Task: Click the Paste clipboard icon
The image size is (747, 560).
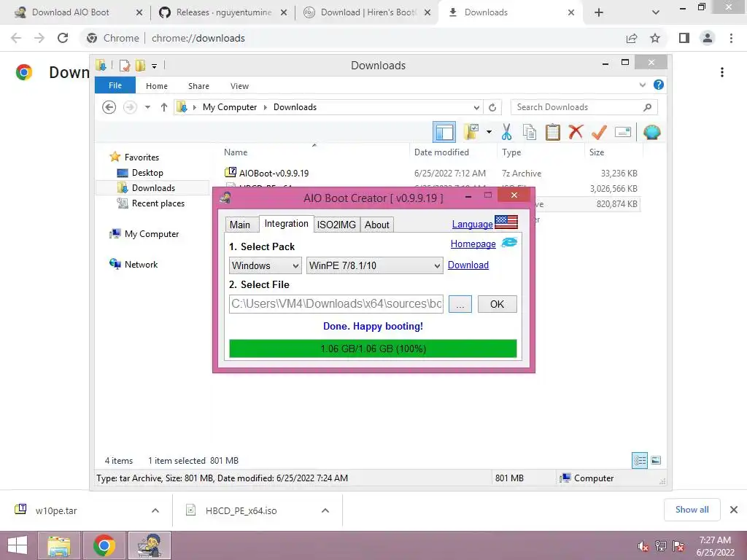Action: pos(553,132)
